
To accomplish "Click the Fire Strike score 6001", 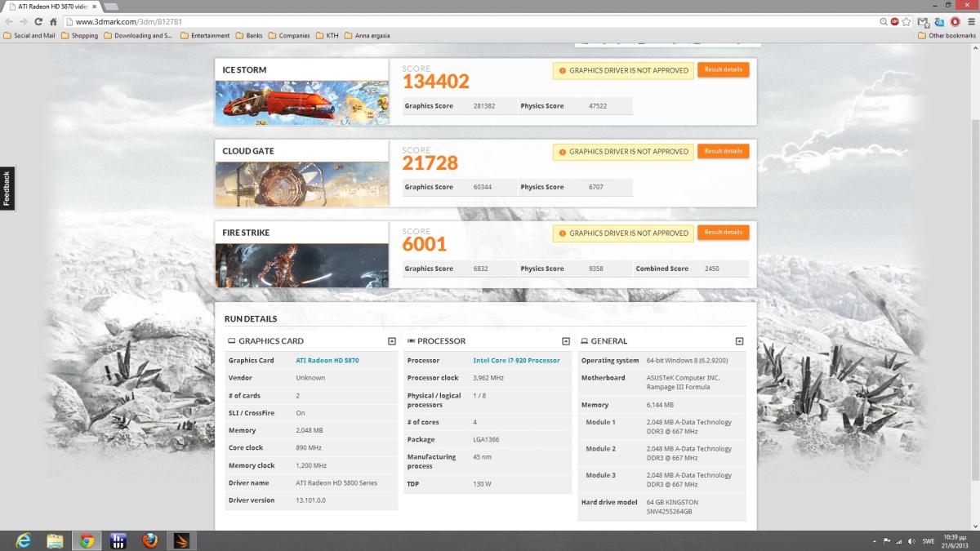I will (x=425, y=244).
